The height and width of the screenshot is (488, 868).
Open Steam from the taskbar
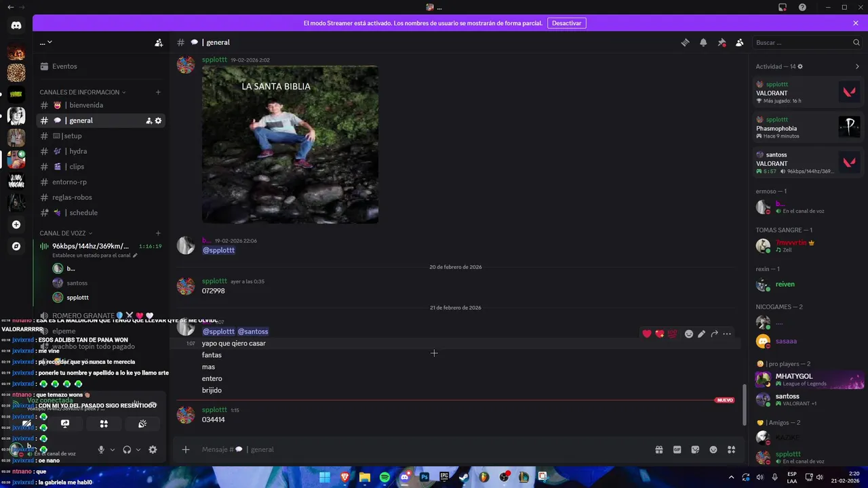[x=464, y=477]
